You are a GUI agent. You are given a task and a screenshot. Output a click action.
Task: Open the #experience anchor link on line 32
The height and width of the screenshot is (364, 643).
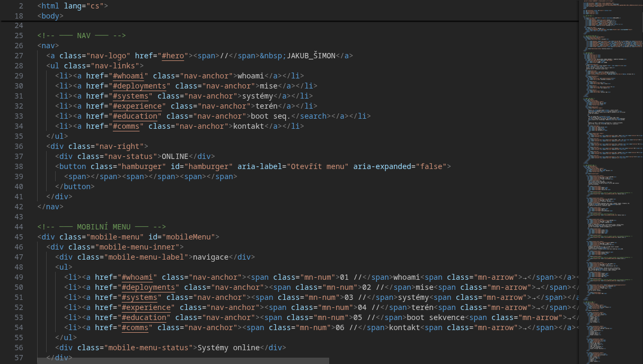[137, 105]
